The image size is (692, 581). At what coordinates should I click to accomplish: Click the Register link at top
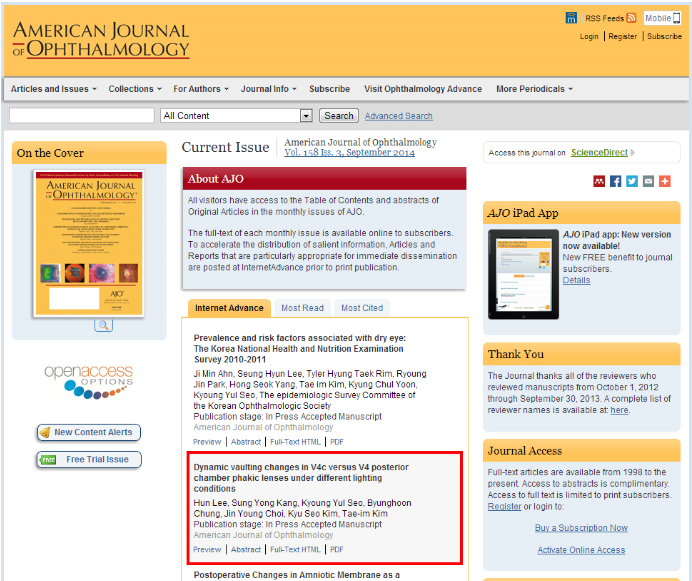tap(623, 36)
